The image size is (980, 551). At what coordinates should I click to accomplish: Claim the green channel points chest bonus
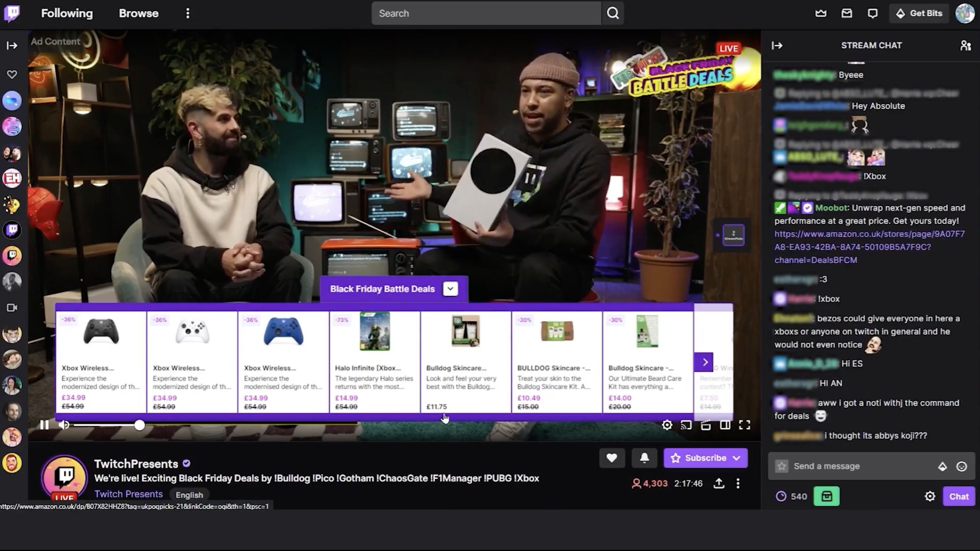(x=826, y=496)
